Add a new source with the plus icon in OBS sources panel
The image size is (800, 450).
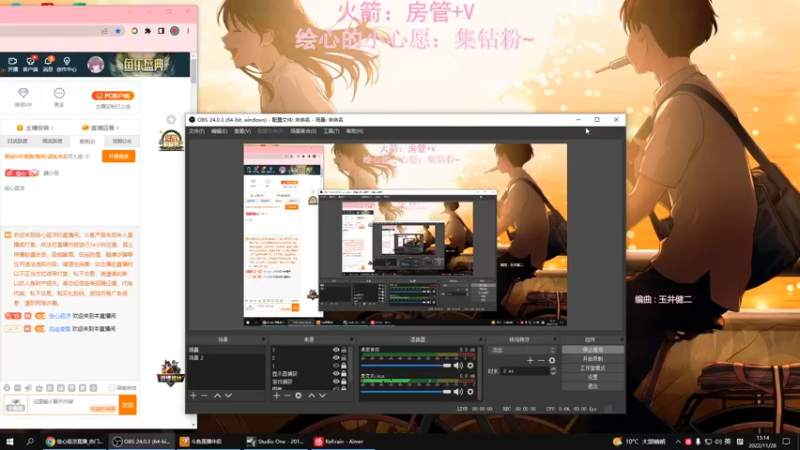(276, 395)
